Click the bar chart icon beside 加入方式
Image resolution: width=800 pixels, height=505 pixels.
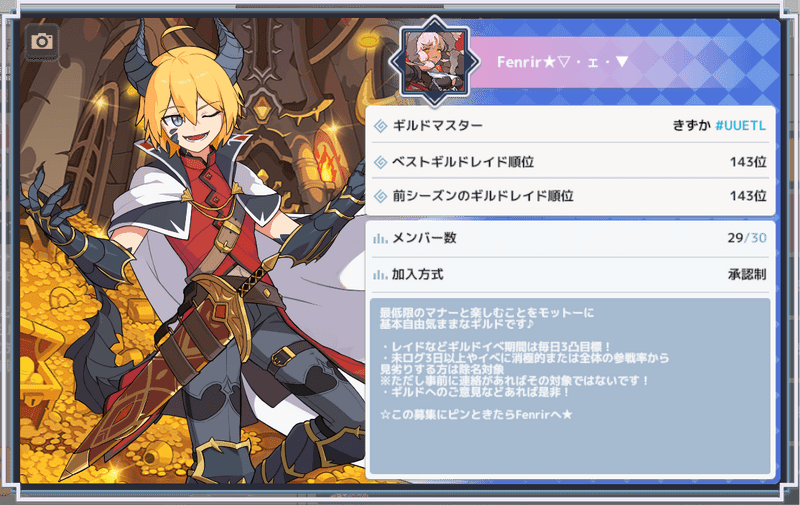point(380,275)
